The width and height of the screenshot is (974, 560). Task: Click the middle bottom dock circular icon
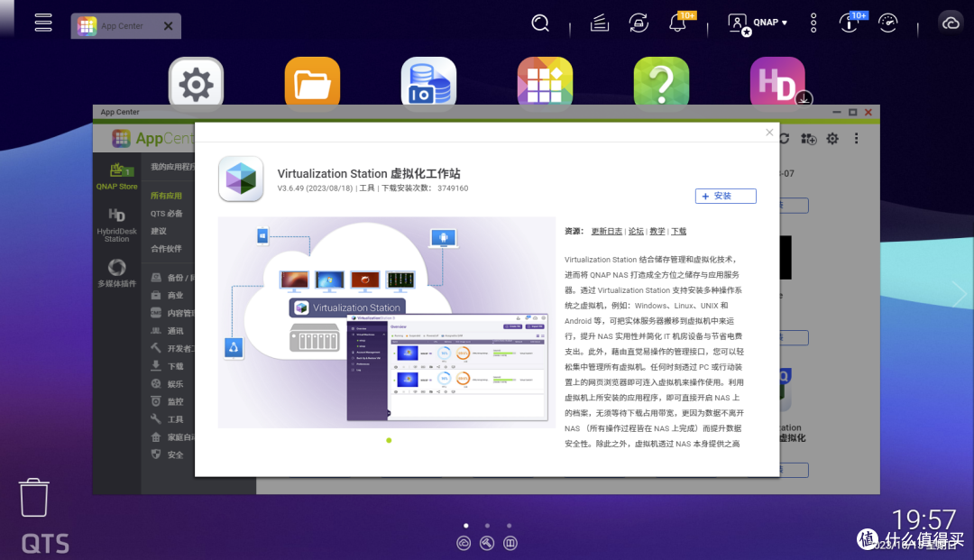coord(487,543)
